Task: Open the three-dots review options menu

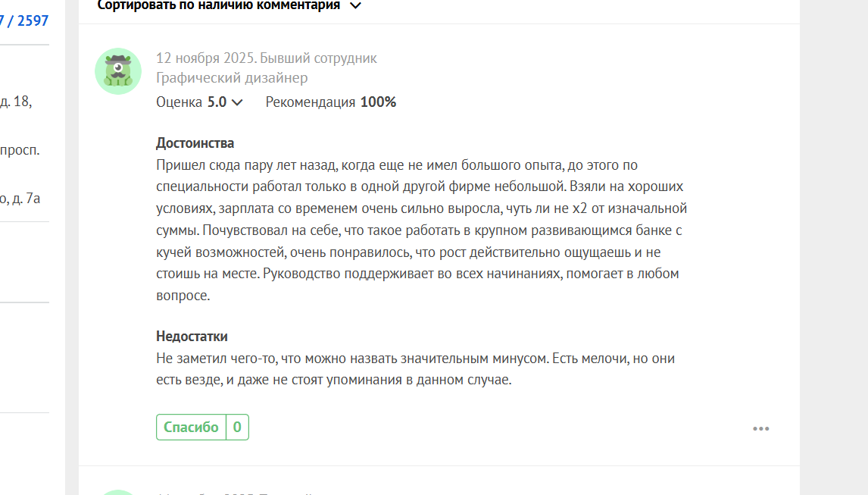Action: [760, 428]
